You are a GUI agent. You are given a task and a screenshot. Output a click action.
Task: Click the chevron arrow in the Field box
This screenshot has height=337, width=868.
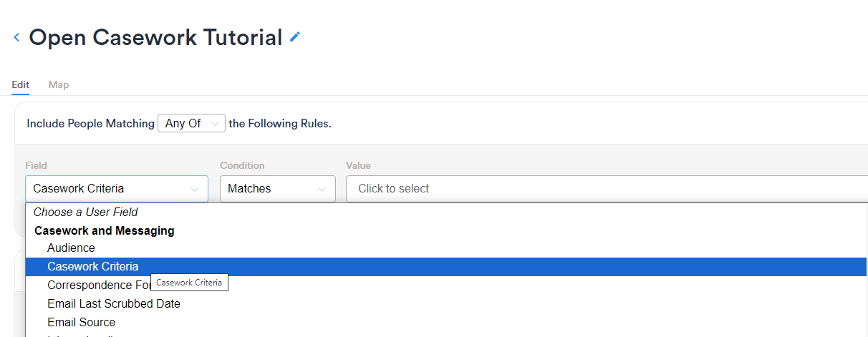(x=194, y=190)
